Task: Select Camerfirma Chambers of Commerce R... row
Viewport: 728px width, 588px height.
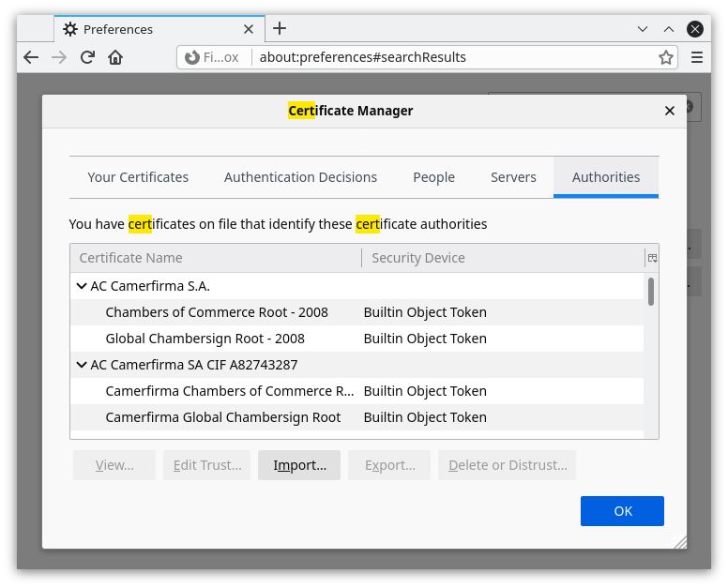Action: tap(356, 391)
